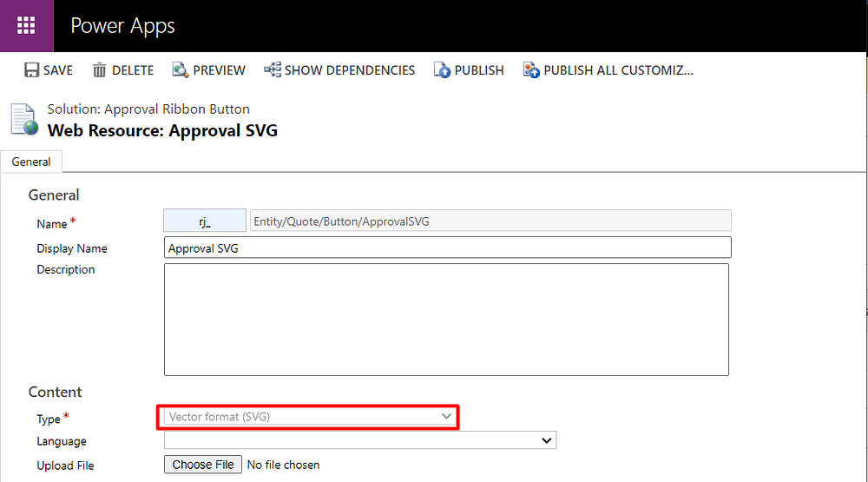Click the 'Description' label

point(66,270)
